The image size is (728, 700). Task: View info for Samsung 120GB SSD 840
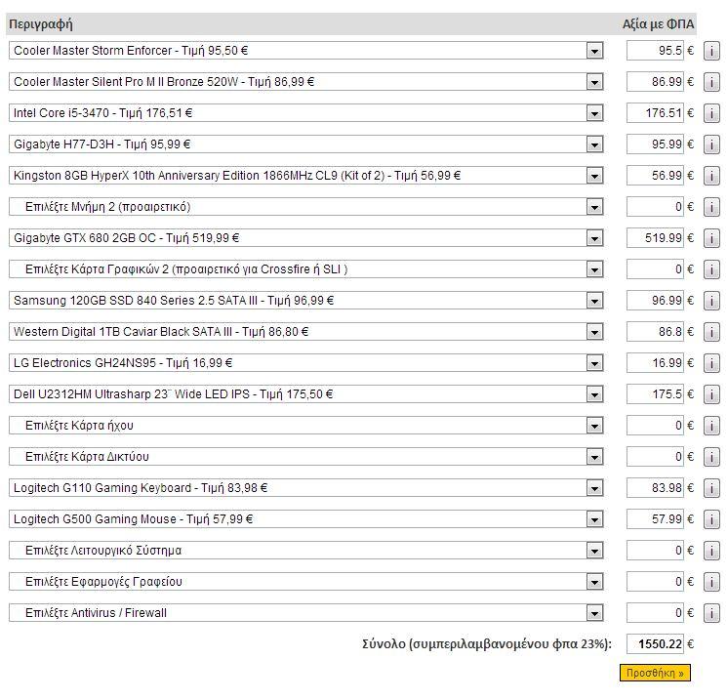pos(711,301)
